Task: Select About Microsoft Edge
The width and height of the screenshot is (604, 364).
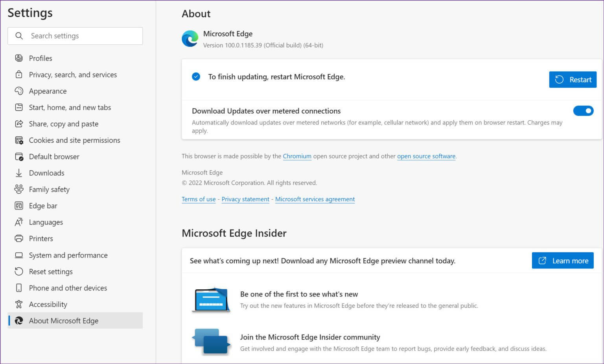Action: 75,321
